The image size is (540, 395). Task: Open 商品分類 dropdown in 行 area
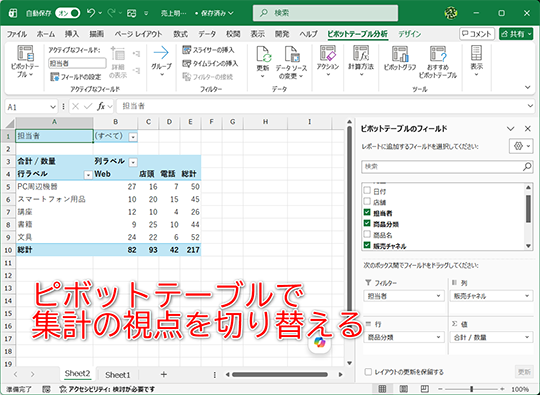(x=438, y=337)
